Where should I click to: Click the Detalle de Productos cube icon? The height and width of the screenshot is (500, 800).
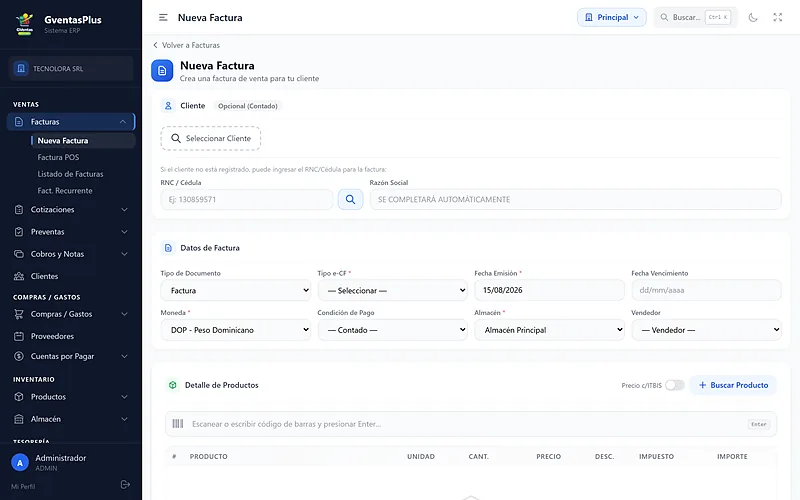172,385
